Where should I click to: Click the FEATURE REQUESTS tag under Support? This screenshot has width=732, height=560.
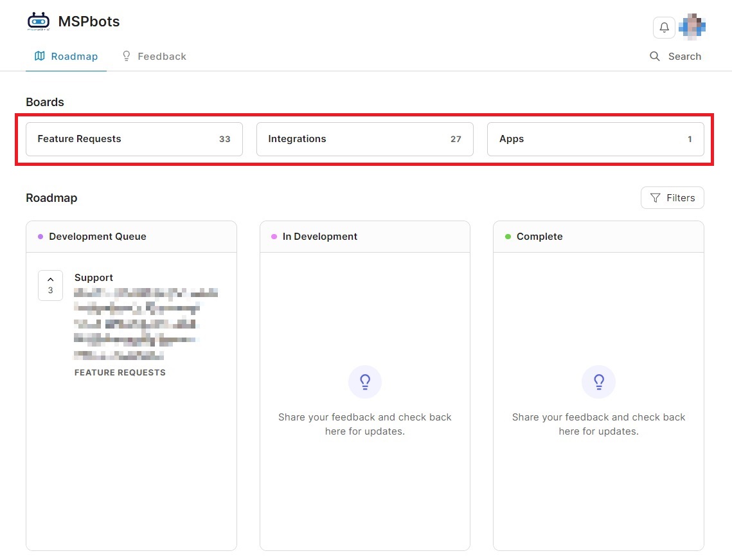pyautogui.click(x=120, y=372)
